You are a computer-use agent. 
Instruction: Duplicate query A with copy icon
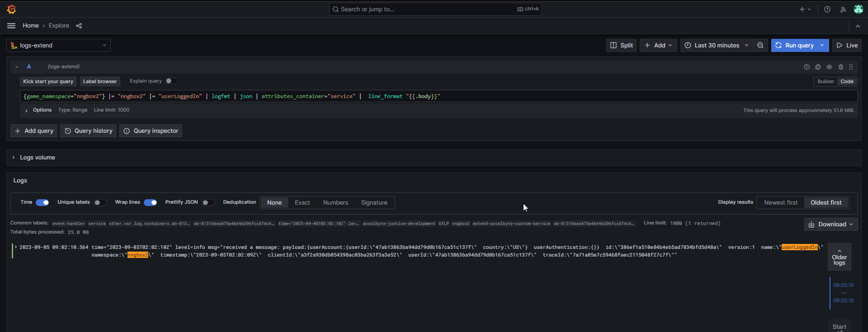(818, 67)
